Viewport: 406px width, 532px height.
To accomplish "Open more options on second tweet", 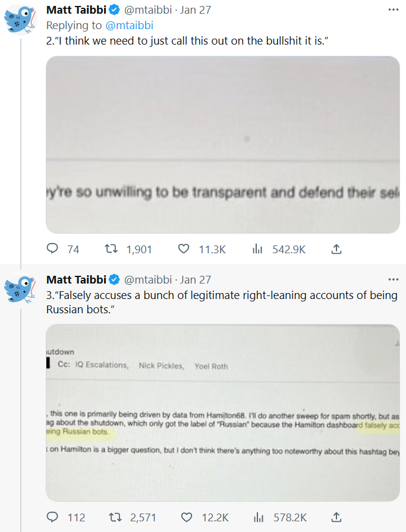I will pyautogui.click(x=393, y=279).
